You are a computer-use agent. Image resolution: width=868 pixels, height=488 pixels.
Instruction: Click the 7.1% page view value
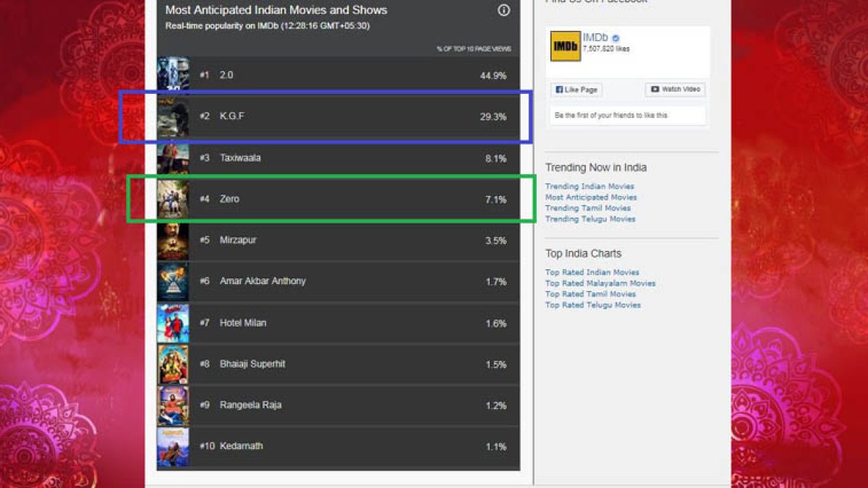point(496,200)
